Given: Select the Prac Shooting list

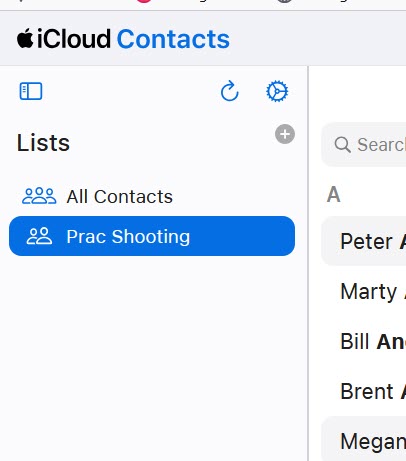Looking at the screenshot, I should (x=152, y=236).
